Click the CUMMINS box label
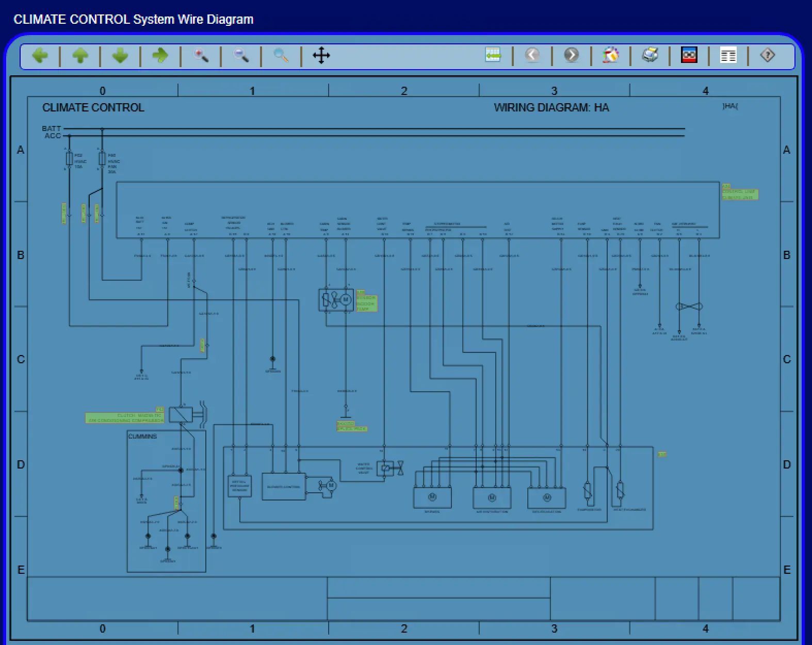Image resolution: width=812 pixels, height=645 pixels. 142,437
